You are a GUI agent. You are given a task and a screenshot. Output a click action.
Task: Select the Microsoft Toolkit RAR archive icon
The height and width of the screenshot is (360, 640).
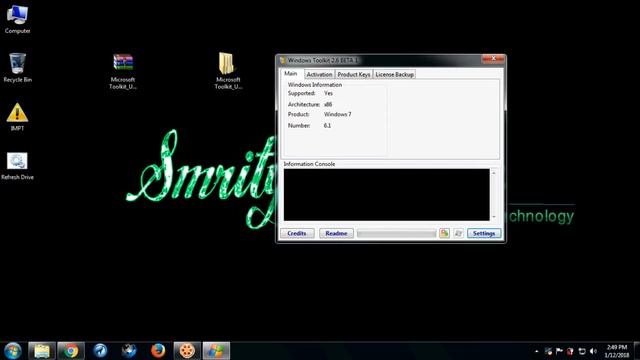coord(123,71)
